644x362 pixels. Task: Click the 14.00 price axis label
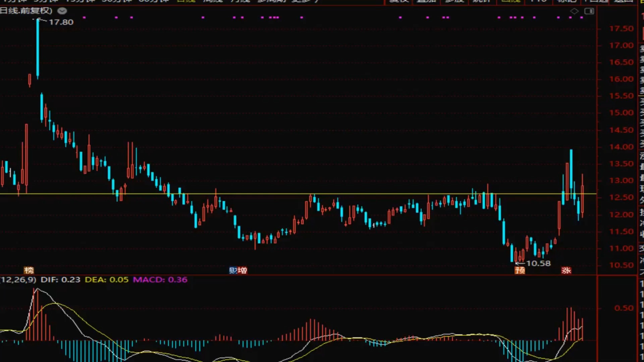pyautogui.click(x=621, y=147)
